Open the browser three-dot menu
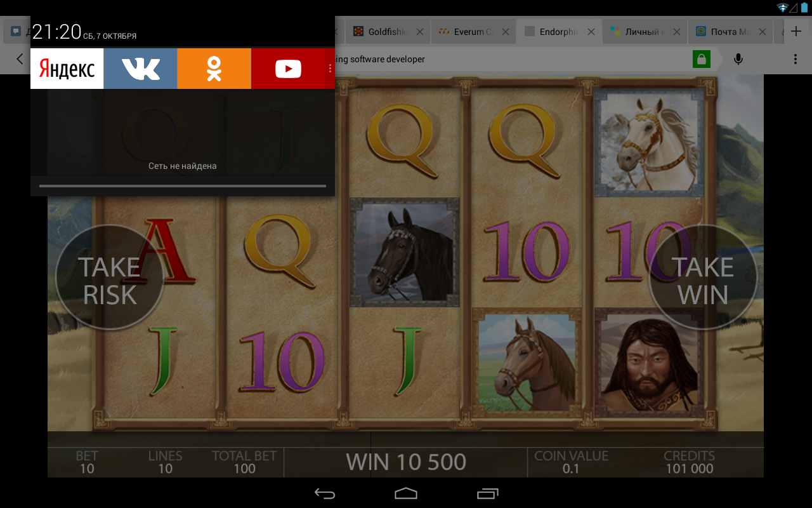This screenshot has height=508, width=812. (796, 59)
